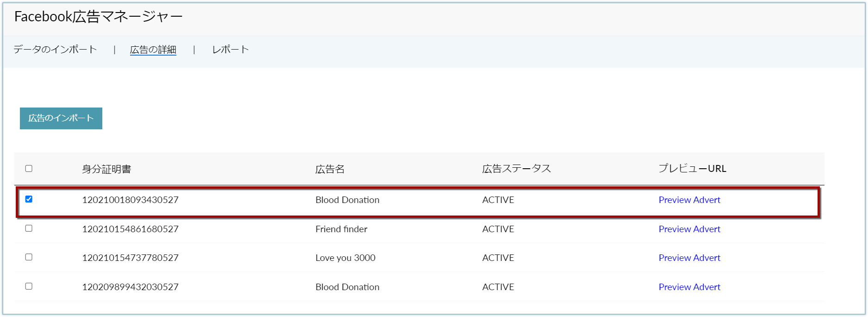Open Preview Advert for Love you 3000

click(x=689, y=258)
